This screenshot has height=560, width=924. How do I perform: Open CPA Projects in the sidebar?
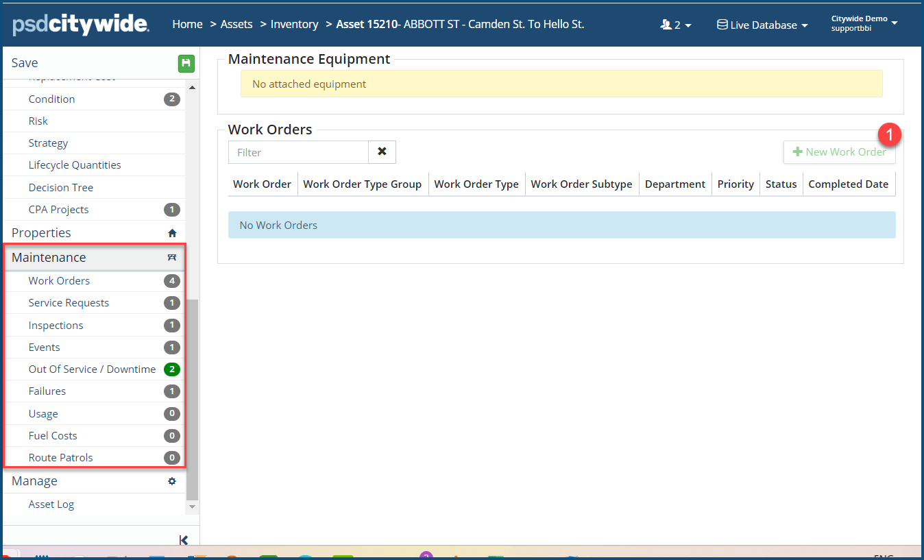tap(95, 209)
